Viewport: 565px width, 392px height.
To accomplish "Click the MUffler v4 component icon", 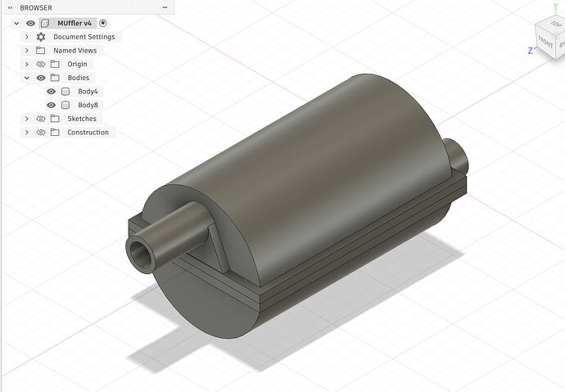I will coord(45,24).
